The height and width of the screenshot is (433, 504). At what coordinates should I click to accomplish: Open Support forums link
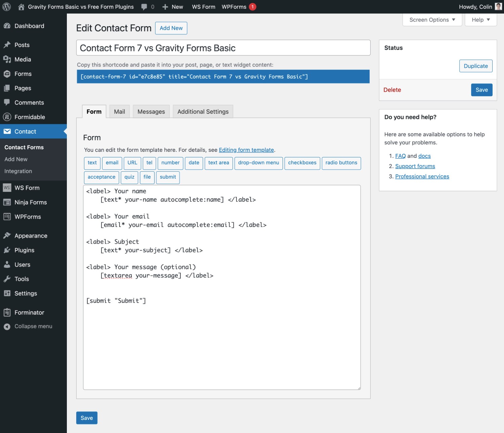[x=415, y=166]
